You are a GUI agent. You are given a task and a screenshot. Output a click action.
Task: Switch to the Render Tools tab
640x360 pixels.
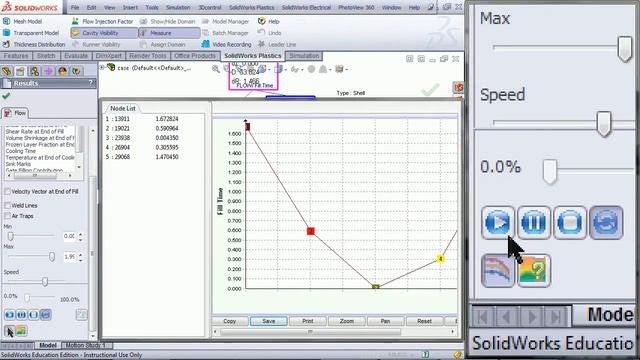pyautogui.click(x=148, y=56)
